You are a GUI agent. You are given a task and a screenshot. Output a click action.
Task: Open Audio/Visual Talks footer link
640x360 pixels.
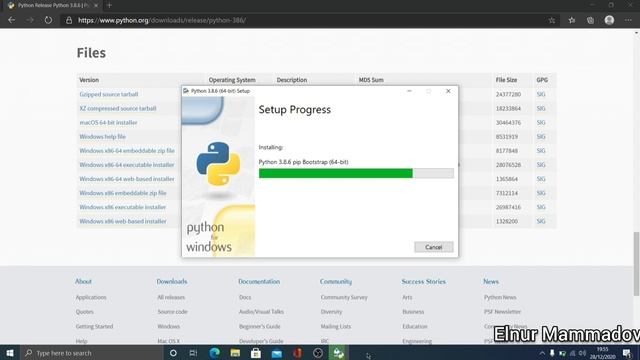point(261,311)
